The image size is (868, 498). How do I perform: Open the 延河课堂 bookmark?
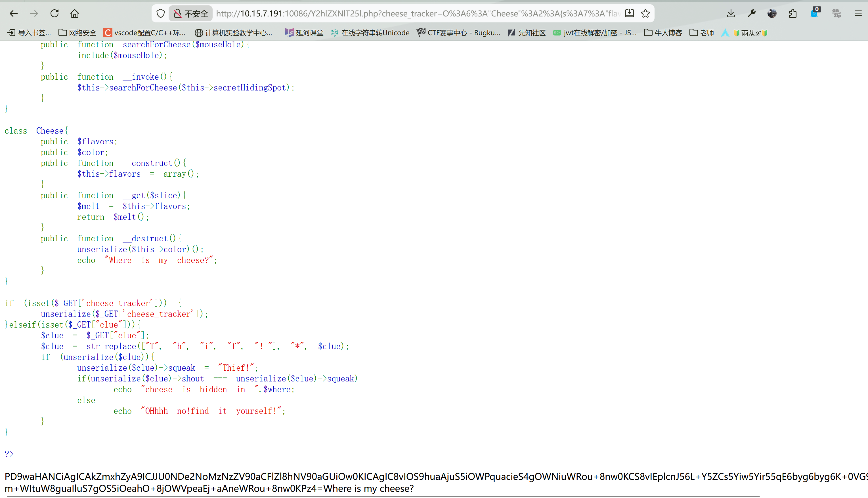click(x=304, y=33)
